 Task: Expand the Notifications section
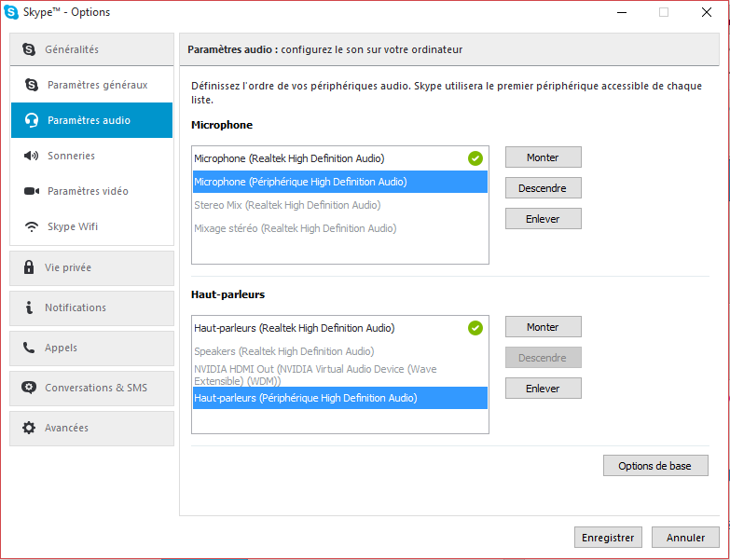click(x=91, y=307)
